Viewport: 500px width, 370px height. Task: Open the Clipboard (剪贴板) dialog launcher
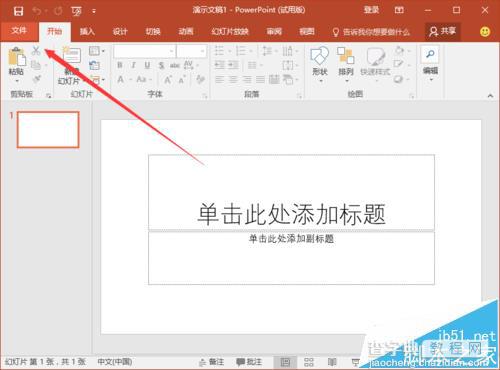(49, 96)
